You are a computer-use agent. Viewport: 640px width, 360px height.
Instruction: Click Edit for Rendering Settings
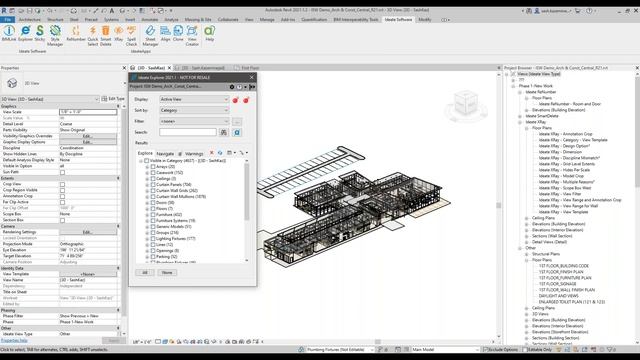[x=88, y=232]
